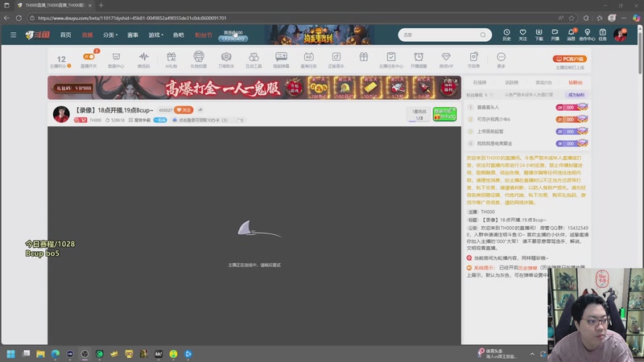The height and width of the screenshot is (362, 644).
Task: Open the AD 星海任务 icon
Action: pyautogui.click(x=308, y=60)
